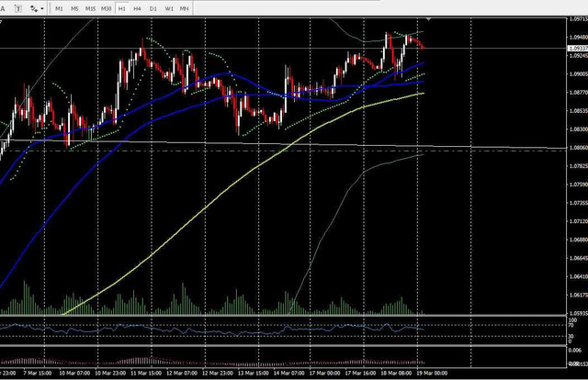
Task: Switch chart to H4 timeframe
Action: coord(137,8)
